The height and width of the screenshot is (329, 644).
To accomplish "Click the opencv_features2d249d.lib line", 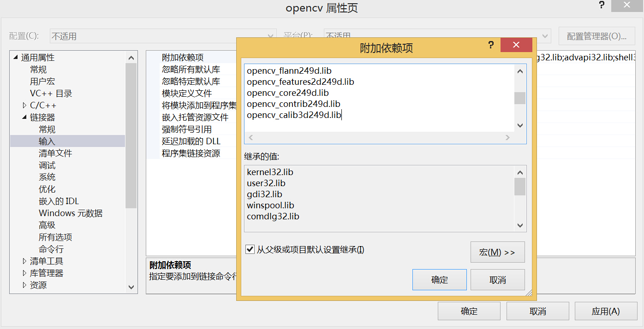I will click(300, 82).
